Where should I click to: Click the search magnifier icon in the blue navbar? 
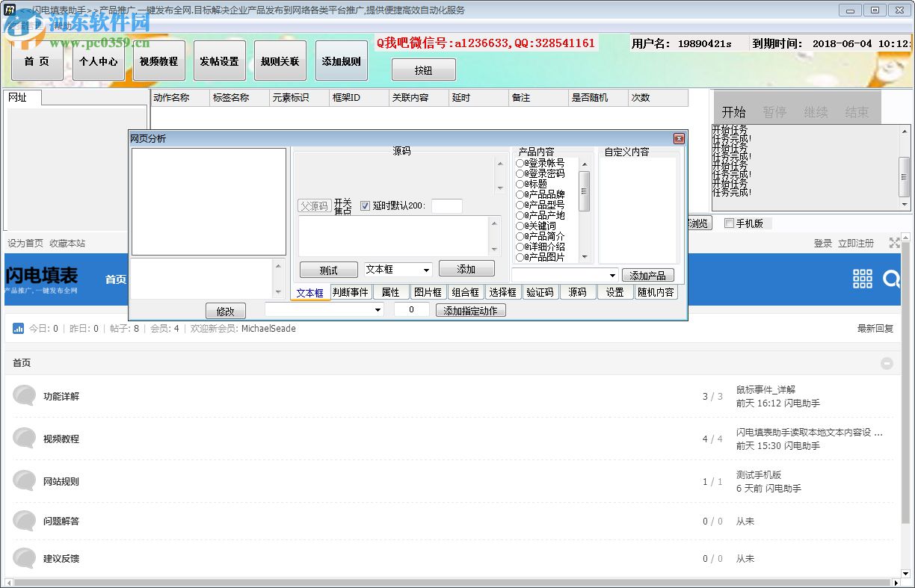coord(892,279)
